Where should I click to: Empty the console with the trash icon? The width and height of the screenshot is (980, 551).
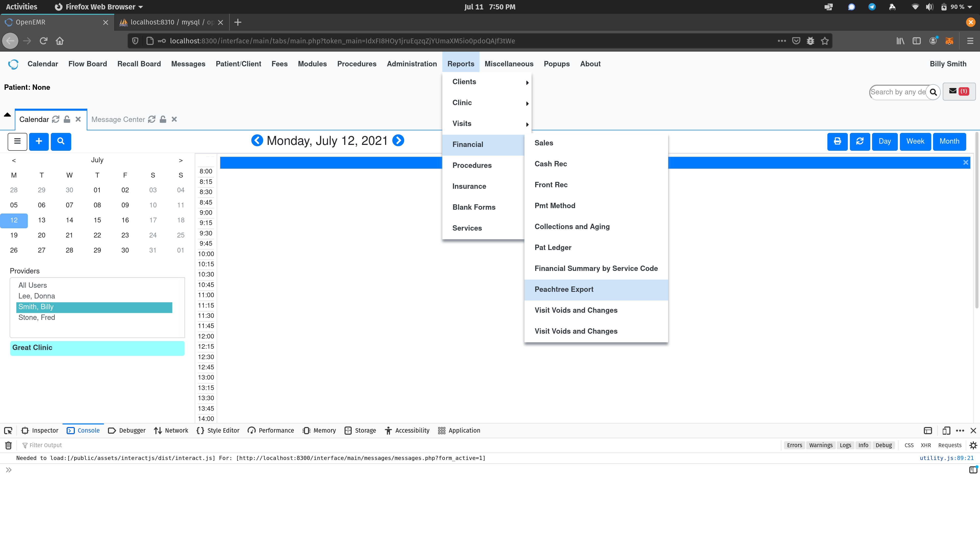pyautogui.click(x=8, y=445)
